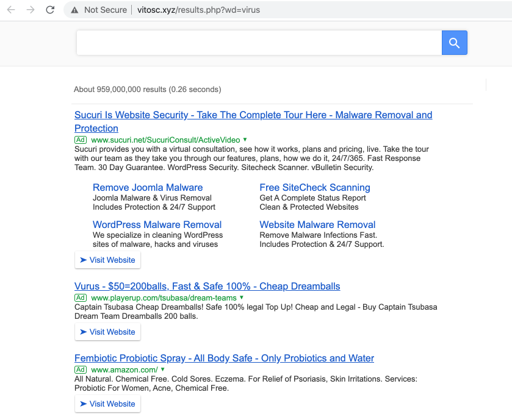512x420 pixels.
Task: Click Visit Website button under Sucuri ad
Action: [107, 260]
